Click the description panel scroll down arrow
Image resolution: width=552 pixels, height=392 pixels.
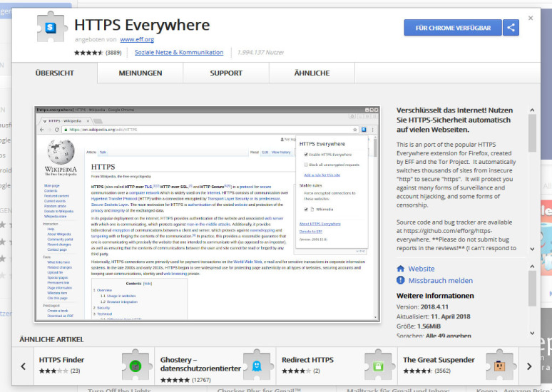click(532, 249)
